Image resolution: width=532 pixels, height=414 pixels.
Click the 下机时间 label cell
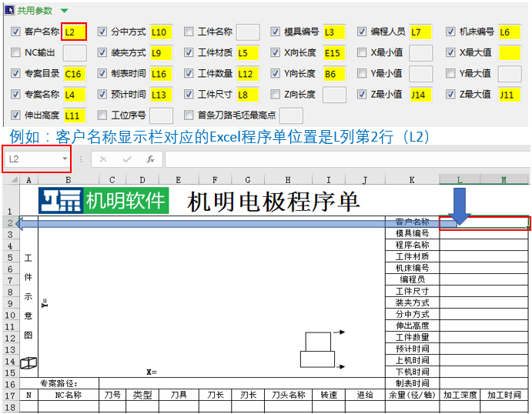(x=412, y=372)
